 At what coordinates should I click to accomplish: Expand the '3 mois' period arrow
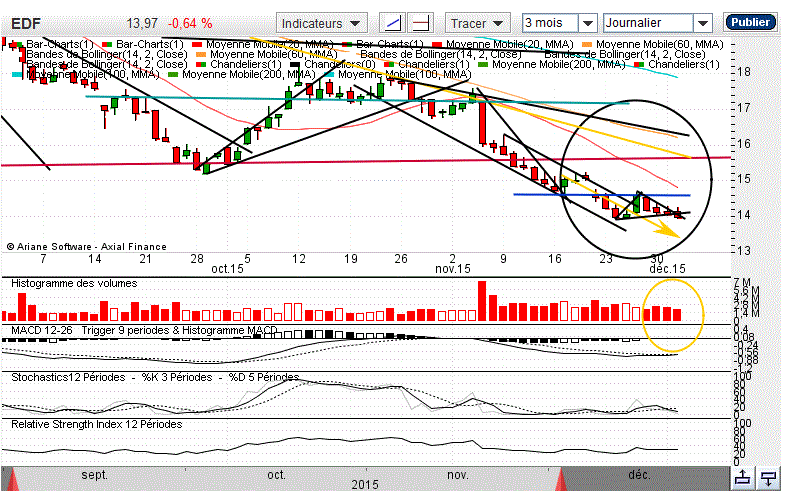[x=588, y=23]
